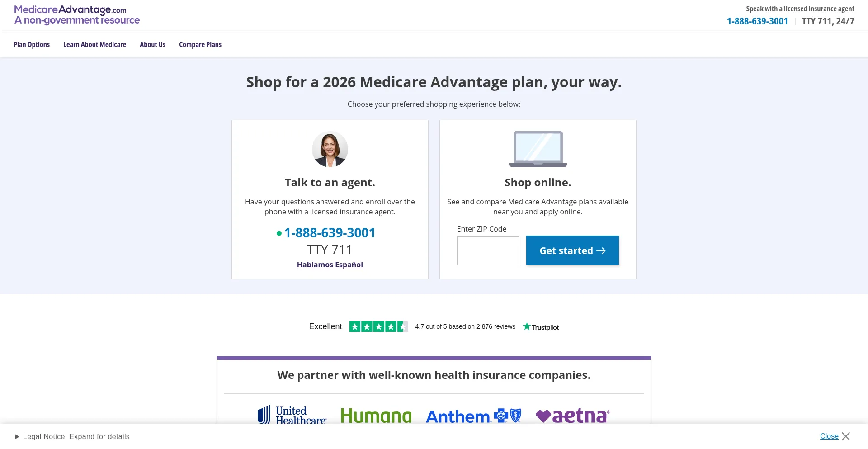
Task: Open the About Us menu
Action: pos(152,44)
